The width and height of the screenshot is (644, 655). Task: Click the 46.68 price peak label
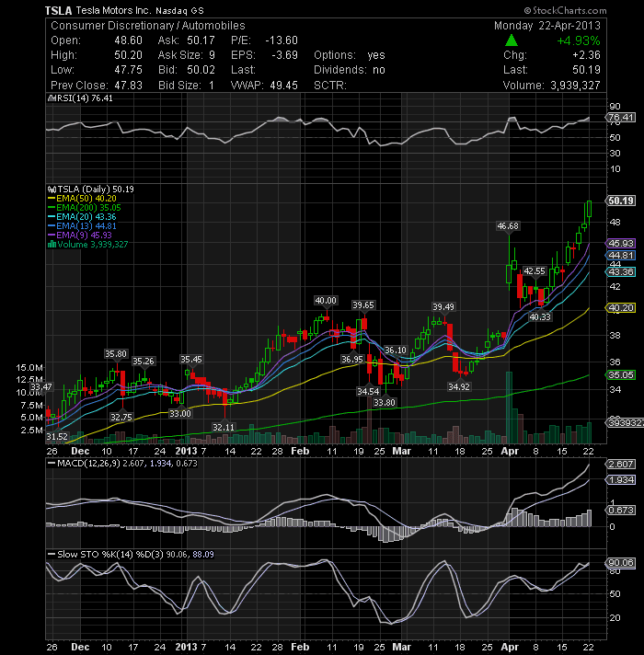(508, 226)
